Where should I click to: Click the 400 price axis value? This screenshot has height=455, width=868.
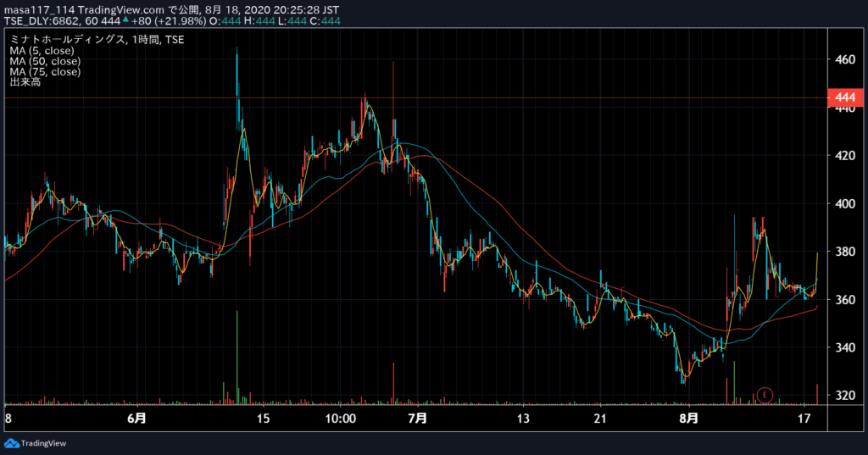(x=845, y=203)
